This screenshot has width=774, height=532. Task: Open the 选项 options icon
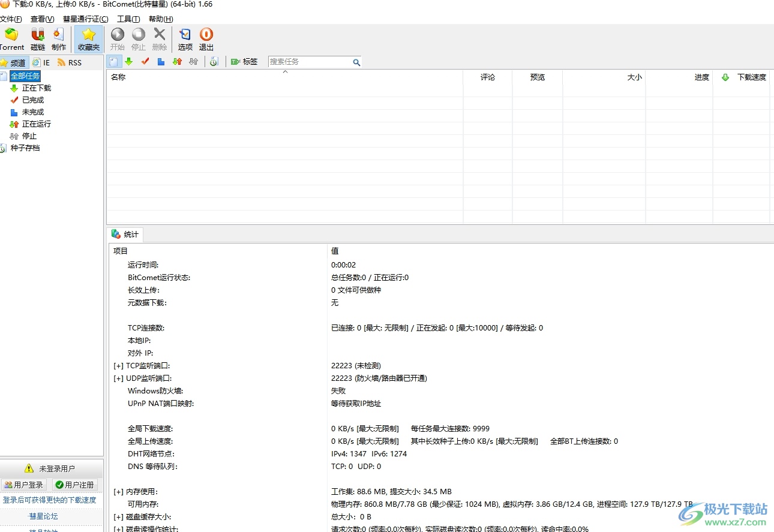(185, 40)
